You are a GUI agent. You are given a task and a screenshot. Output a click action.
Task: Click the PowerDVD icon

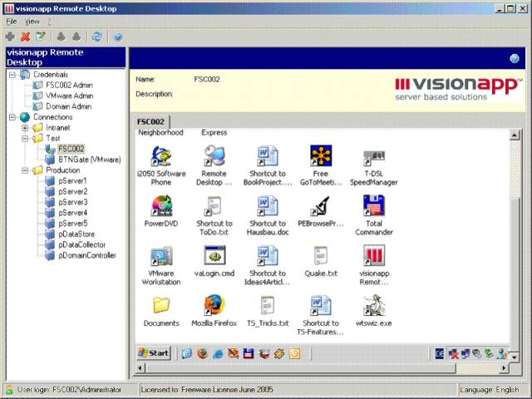pos(161,205)
